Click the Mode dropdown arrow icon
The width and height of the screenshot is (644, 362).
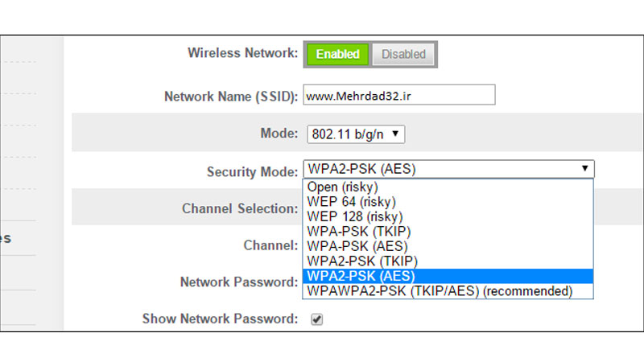[395, 134]
